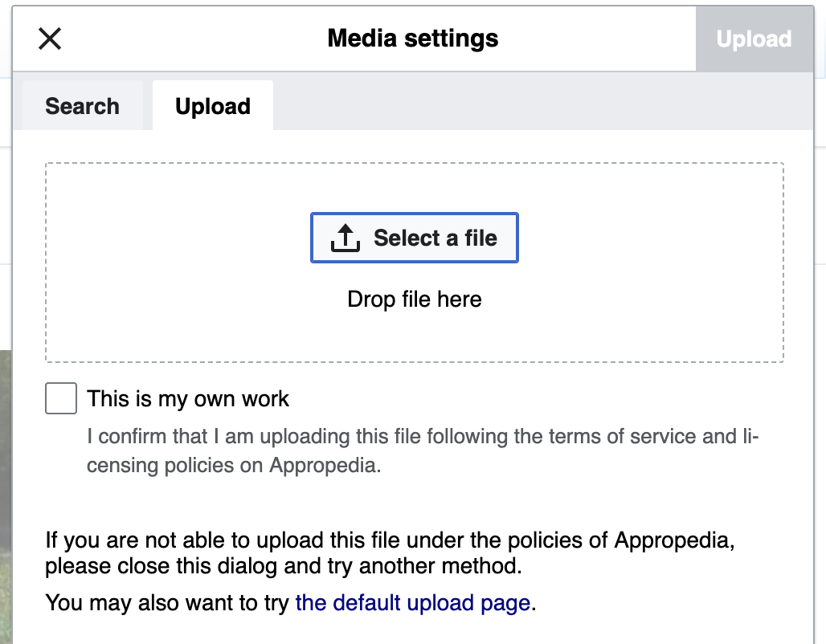Close the Media settings dialog with X
Image resolution: width=826 pixels, height=644 pixels.
coord(50,39)
